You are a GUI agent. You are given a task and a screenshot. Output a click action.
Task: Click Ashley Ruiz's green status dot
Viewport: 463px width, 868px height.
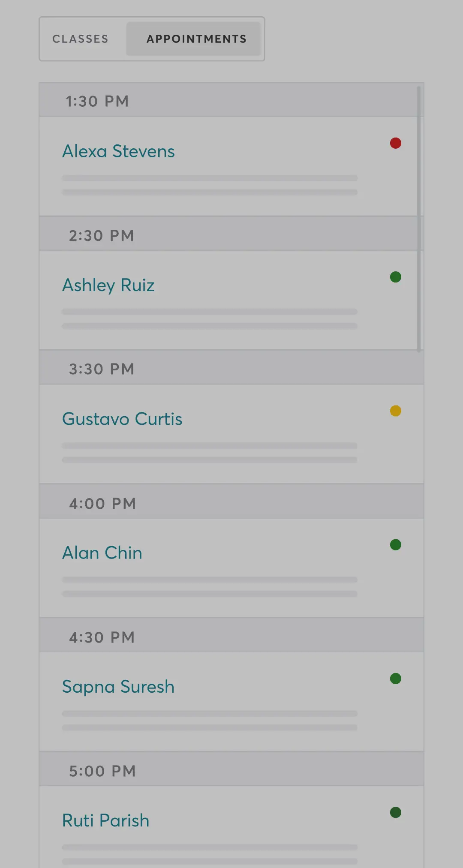[x=395, y=277]
